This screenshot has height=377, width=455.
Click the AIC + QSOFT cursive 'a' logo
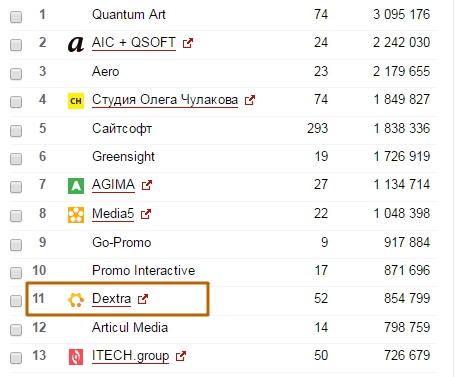tap(76, 44)
